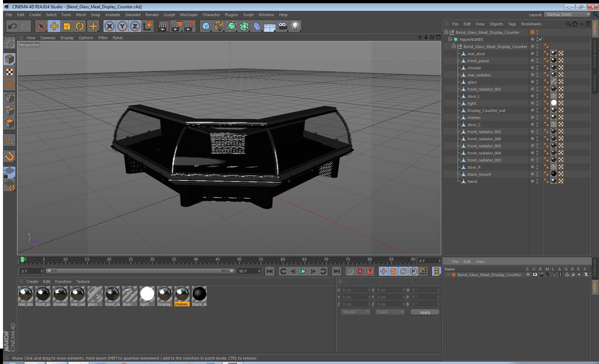The height and width of the screenshot is (364, 599).
Task: Add a light object from toolbar
Action: 295,26
